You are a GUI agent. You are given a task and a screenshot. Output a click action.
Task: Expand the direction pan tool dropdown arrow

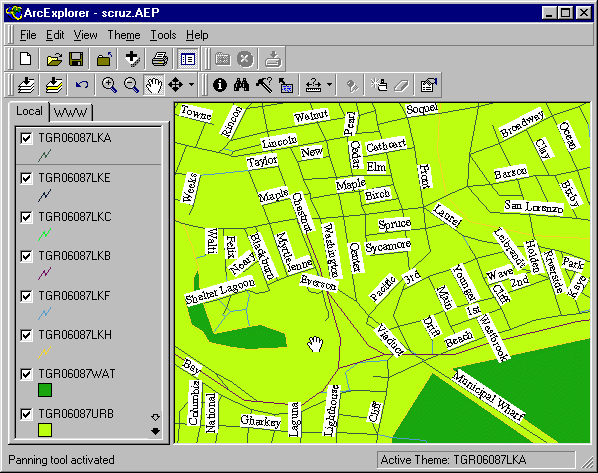(x=191, y=85)
